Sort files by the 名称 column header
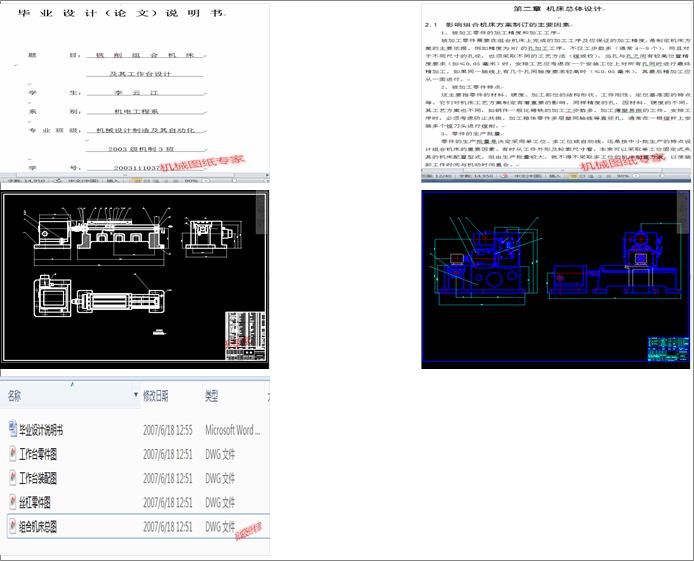The width and height of the screenshot is (694, 561). click(14, 396)
